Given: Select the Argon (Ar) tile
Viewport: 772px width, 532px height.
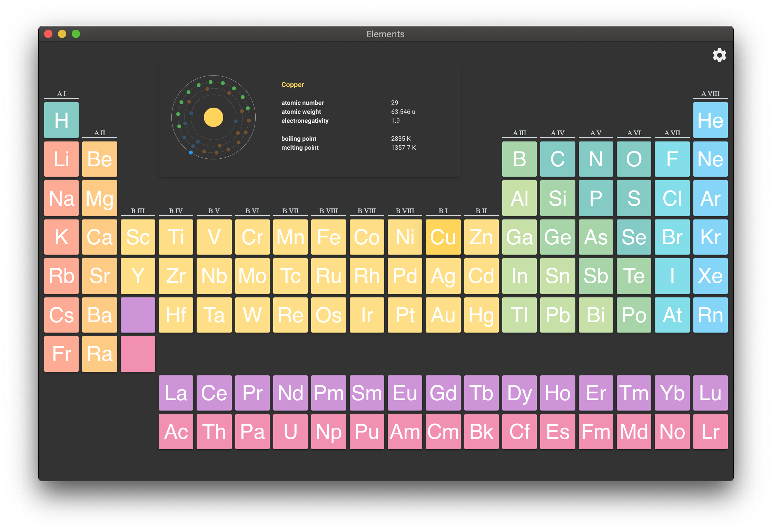Looking at the screenshot, I should [710, 198].
